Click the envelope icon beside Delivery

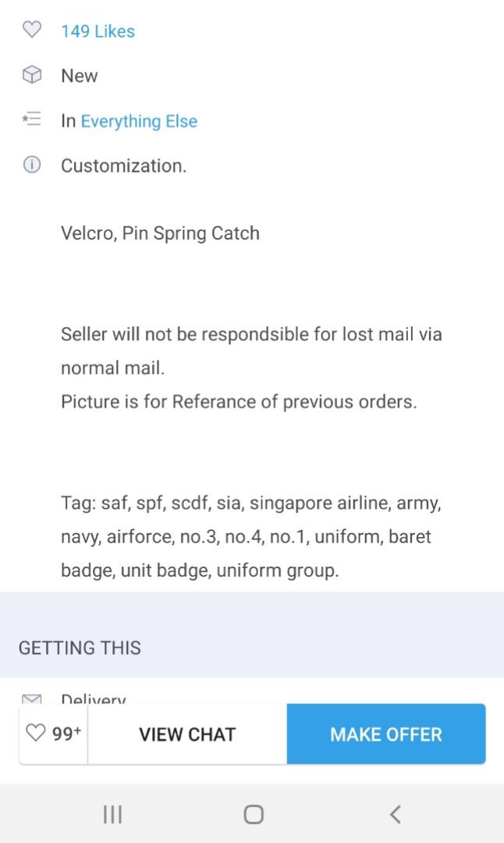(x=32, y=697)
